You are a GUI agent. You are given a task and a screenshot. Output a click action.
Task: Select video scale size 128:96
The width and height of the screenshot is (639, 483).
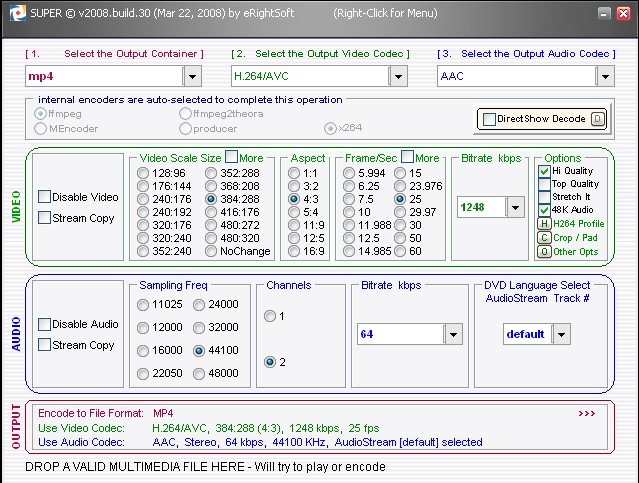pyautogui.click(x=143, y=173)
